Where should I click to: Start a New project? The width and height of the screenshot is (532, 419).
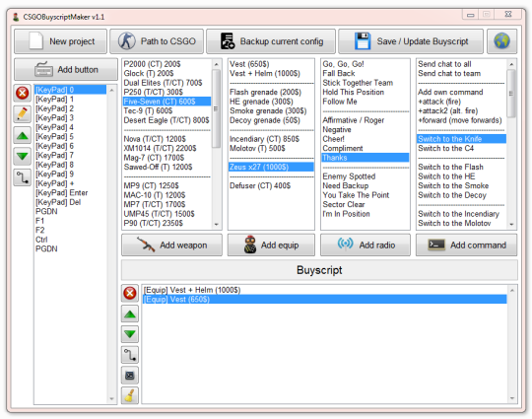pos(60,41)
